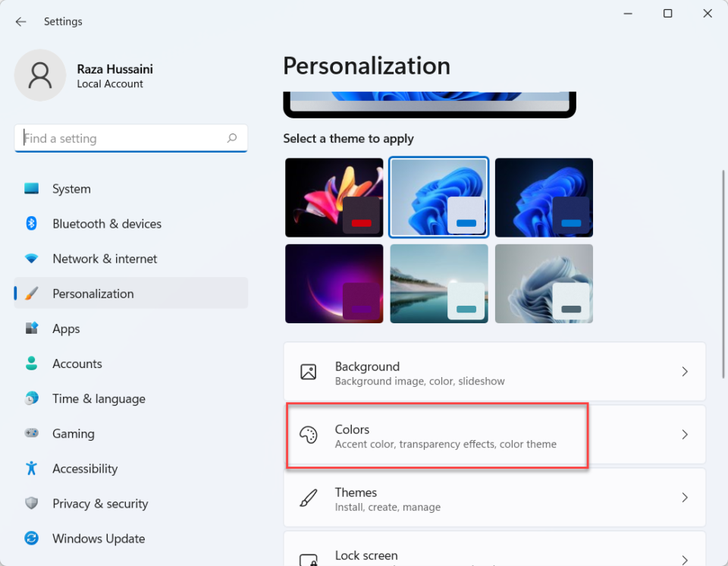The image size is (728, 566).
Task: Open Background options via its chevron
Action: [x=685, y=372]
